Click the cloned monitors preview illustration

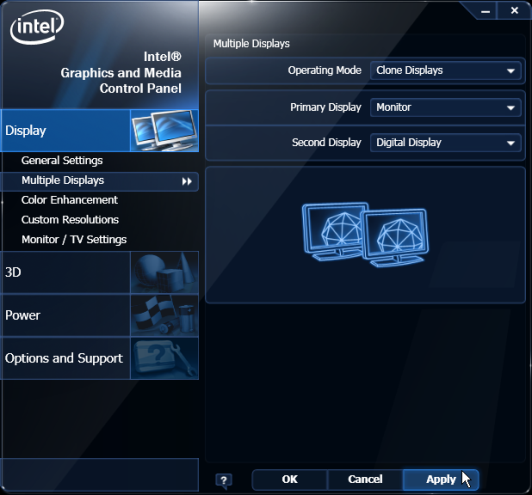coord(365,234)
